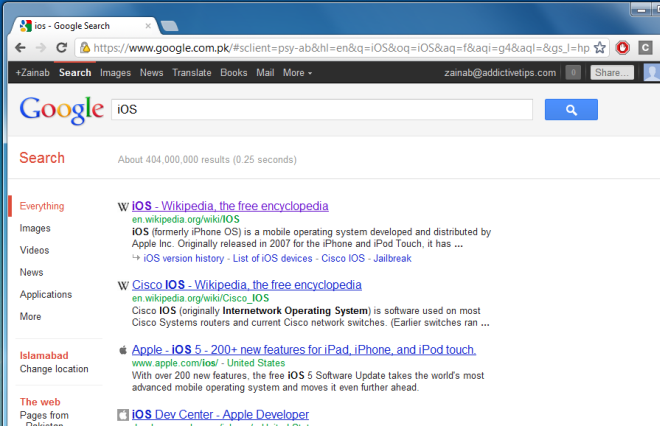Click the favicon beside iOS Dev Center result
The image size is (660, 426).
point(122,415)
